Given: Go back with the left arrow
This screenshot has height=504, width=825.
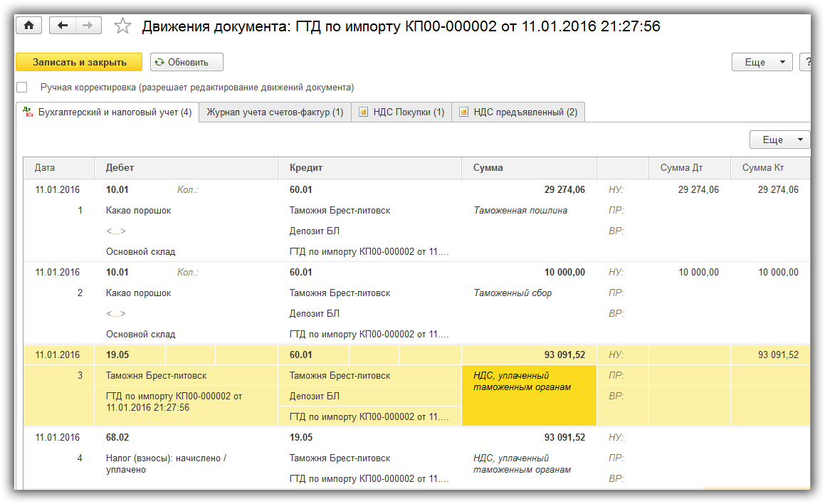Looking at the screenshot, I should coord(63,26).
